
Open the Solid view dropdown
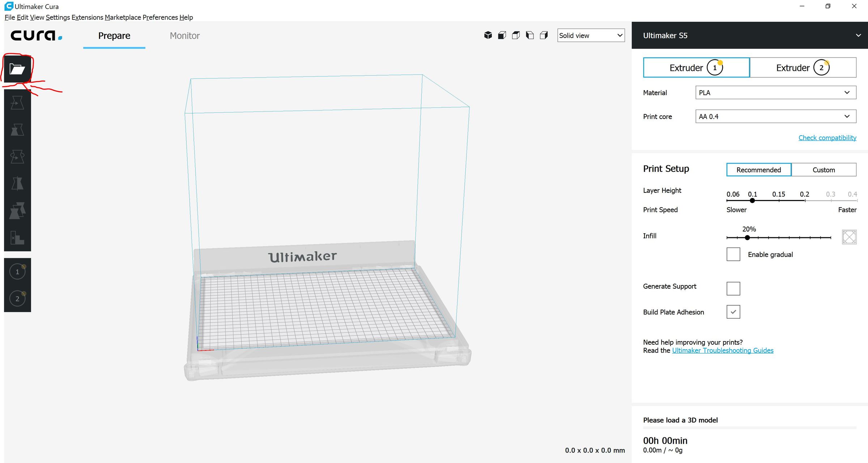pos(591,35)
